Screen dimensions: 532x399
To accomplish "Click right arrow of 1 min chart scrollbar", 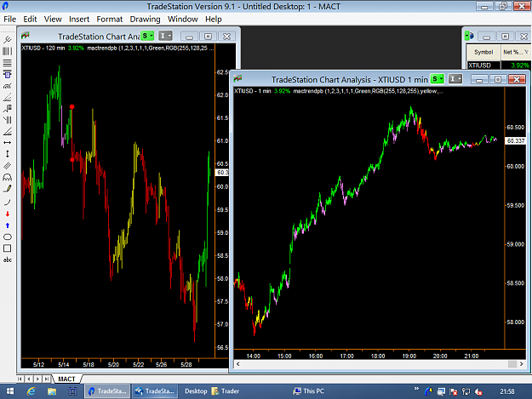I will [522, 364].
